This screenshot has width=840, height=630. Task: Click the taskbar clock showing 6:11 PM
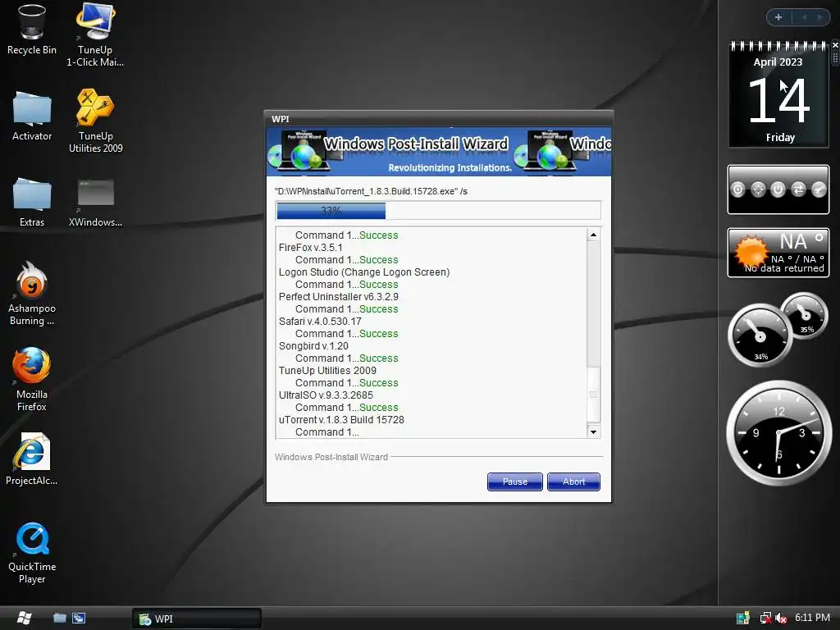pos(812,618)
